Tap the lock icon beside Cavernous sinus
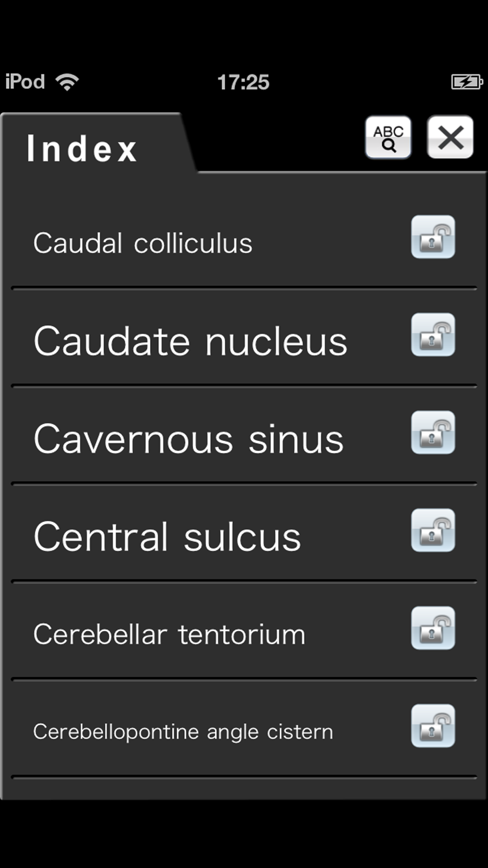Image resolution: width=488 pixels, height=868 pixels. (x=433, y=433)
